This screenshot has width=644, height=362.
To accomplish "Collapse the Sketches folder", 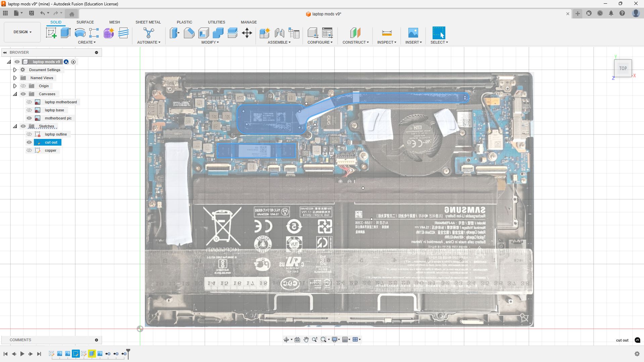I will (x=15, y=126).
